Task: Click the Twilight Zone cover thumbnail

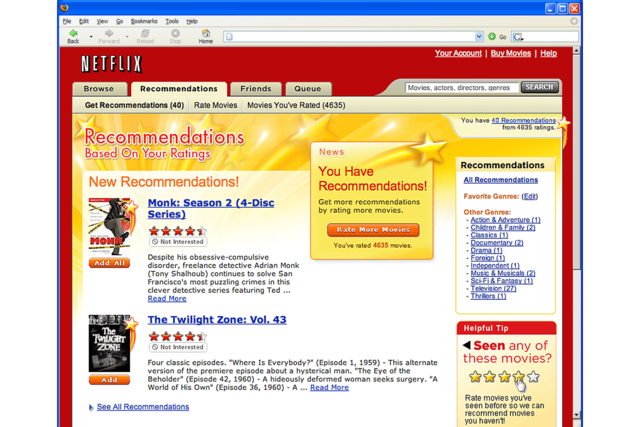Action: [109, 343]
